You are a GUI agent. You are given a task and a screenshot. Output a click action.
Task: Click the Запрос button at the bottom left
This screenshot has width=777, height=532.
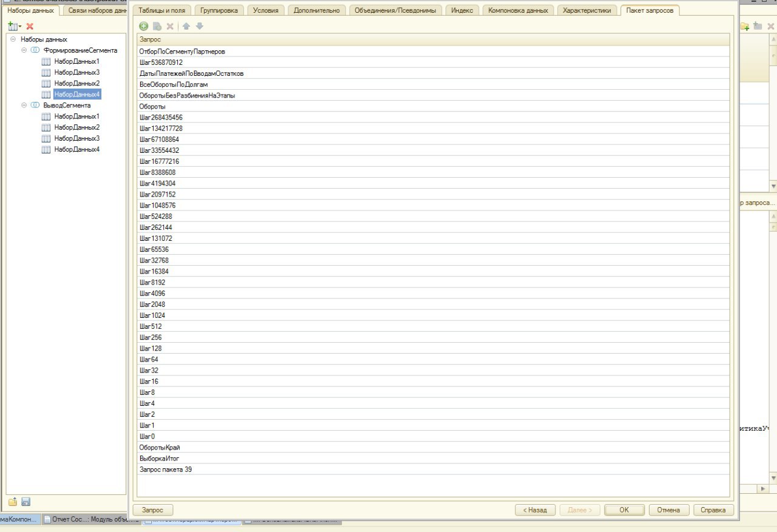click(153, 510)
